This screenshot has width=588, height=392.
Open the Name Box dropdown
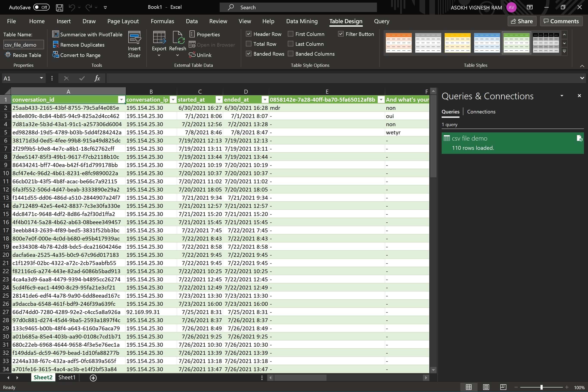[x=41, y=78]
